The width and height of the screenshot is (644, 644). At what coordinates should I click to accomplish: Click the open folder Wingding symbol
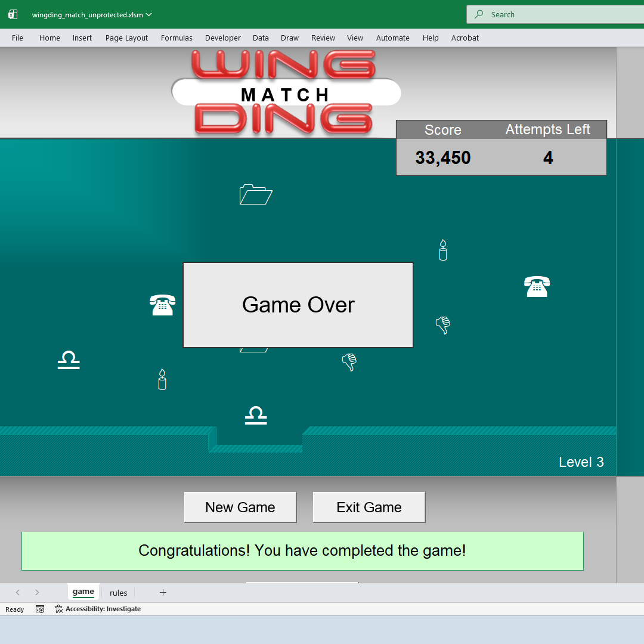click(256, 194)
